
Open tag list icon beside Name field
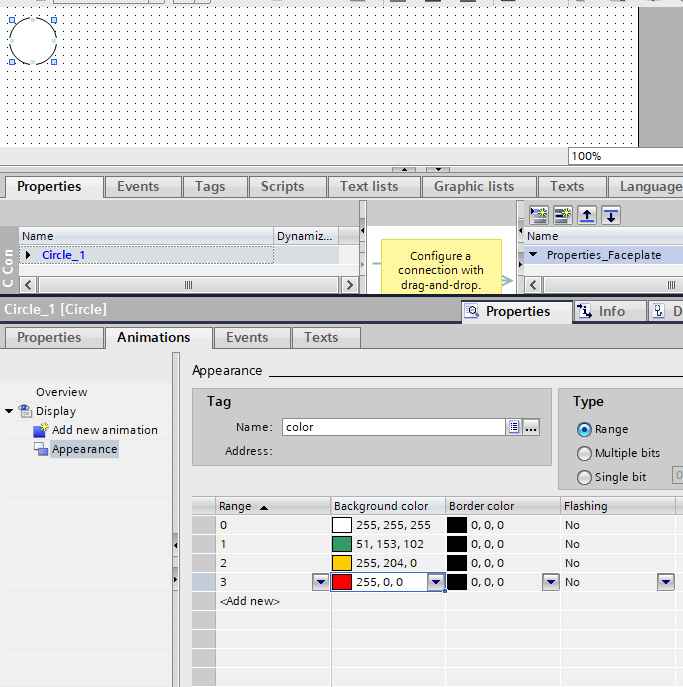click(x=514, y=427)
